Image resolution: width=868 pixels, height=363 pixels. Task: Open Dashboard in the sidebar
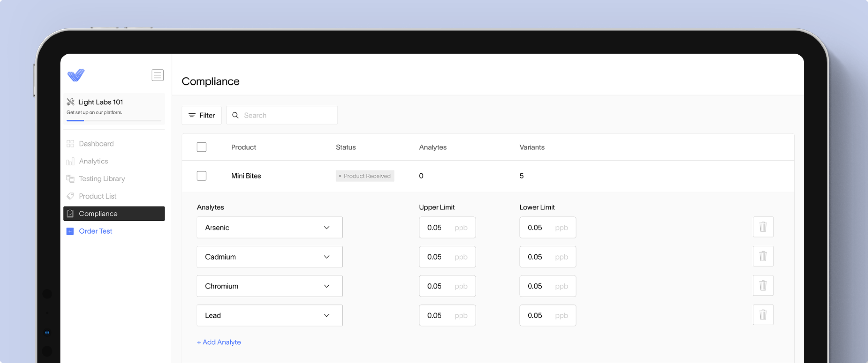[x=114, y=144]
